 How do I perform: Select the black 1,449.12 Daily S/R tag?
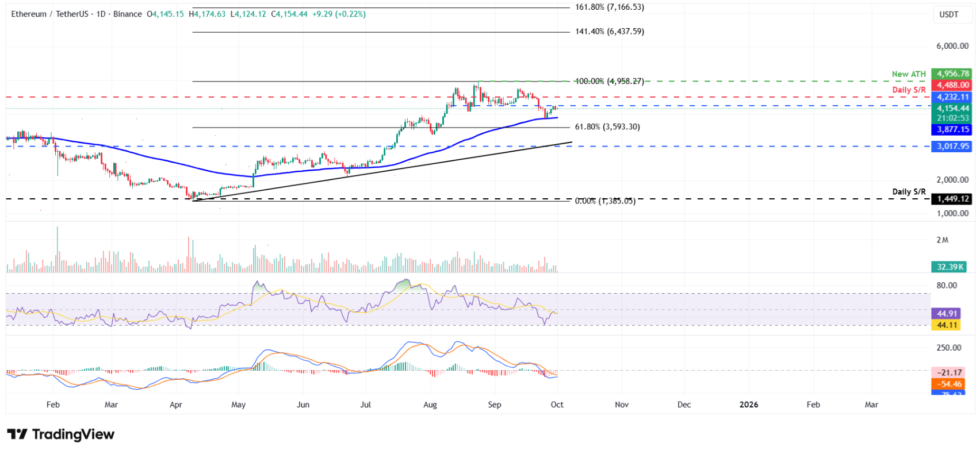click(952, 199)
